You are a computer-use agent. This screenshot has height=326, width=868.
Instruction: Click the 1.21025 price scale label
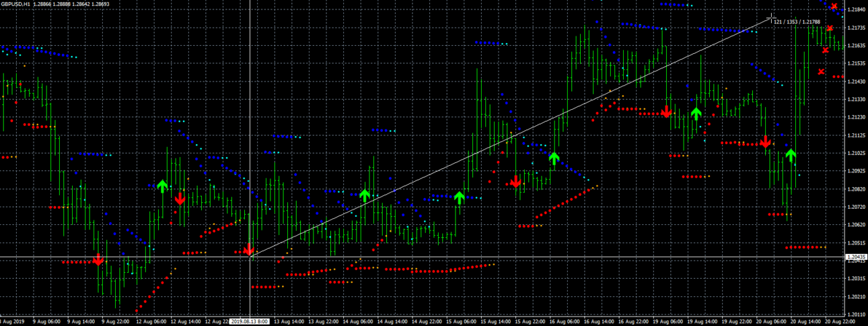point(857,153)
